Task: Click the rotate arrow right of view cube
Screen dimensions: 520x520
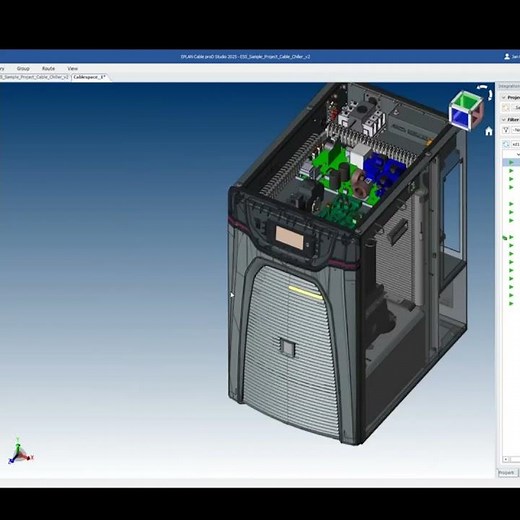Action: click(490, 95)
